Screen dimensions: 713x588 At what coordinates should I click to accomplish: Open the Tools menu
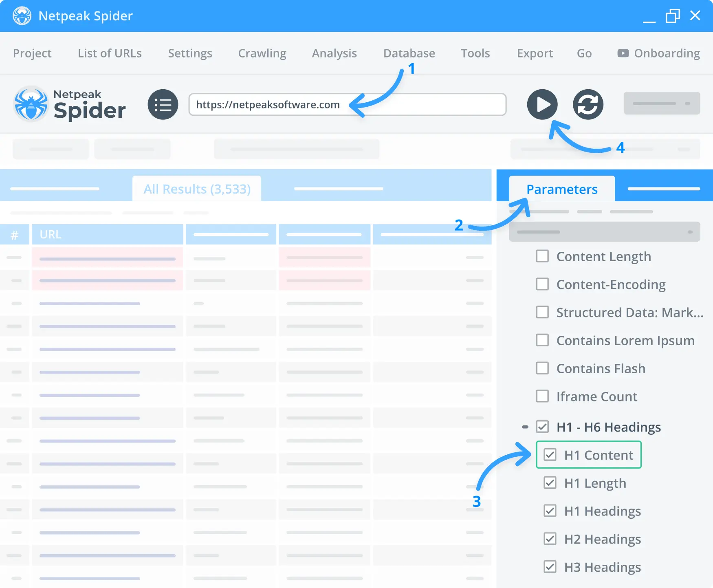(475, 53)
